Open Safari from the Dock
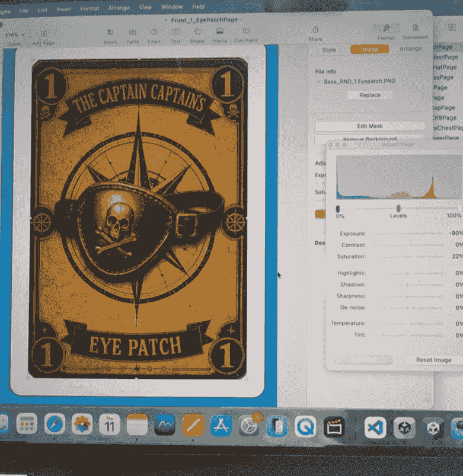 (55, 423)
